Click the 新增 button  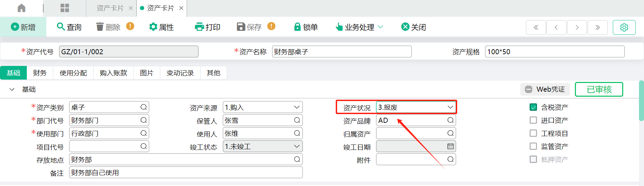[x=23, y=27]
